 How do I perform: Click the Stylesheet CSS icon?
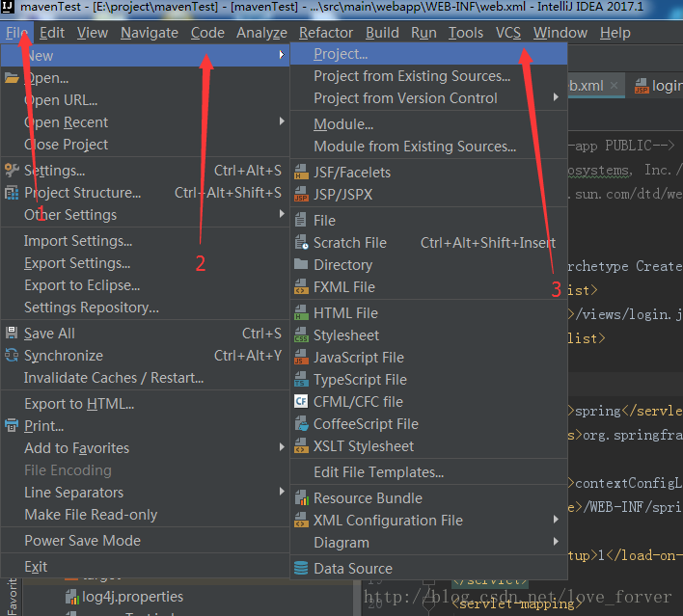pyautogui.click(x=301, y=335)
